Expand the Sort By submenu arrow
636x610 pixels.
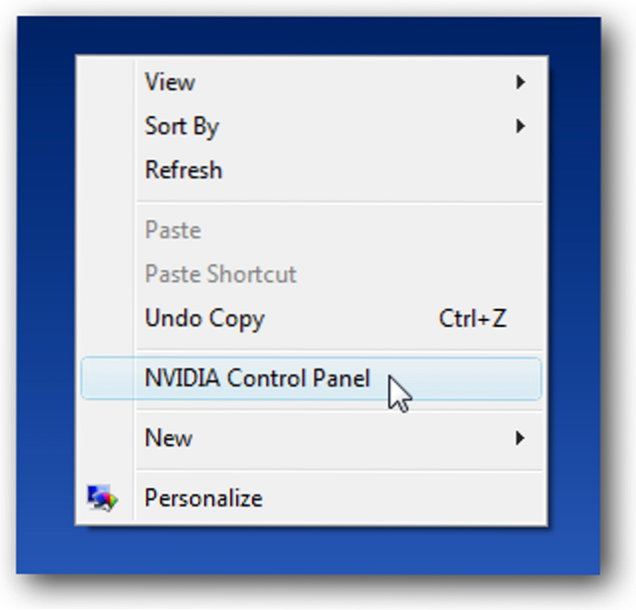coord(521,126)
